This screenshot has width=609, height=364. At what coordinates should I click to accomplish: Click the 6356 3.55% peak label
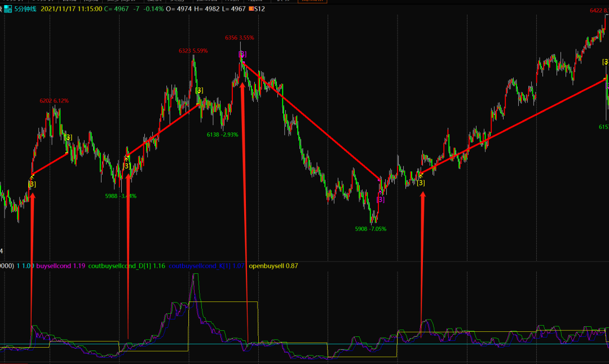239,38
